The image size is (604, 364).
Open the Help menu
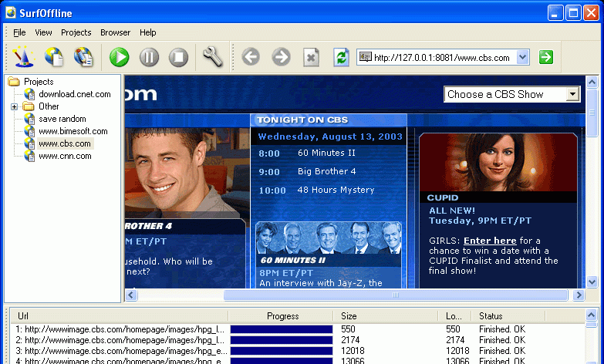click(147, 32)
